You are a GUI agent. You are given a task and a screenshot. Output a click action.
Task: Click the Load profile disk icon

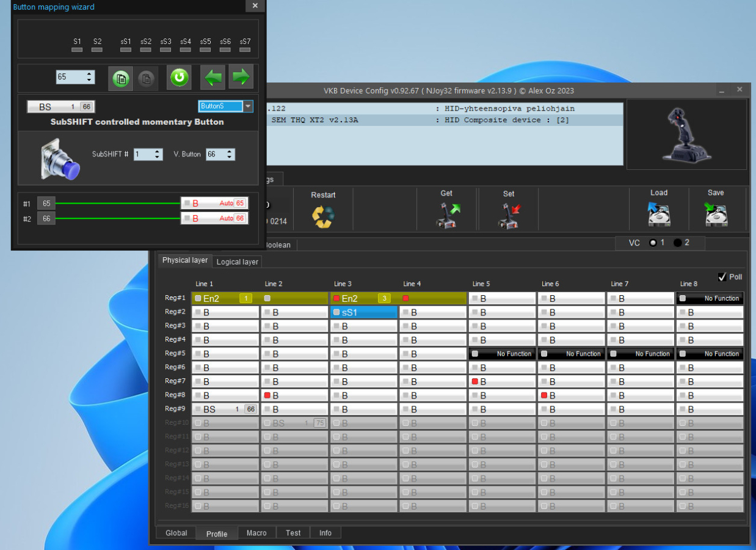pos(660,214)
